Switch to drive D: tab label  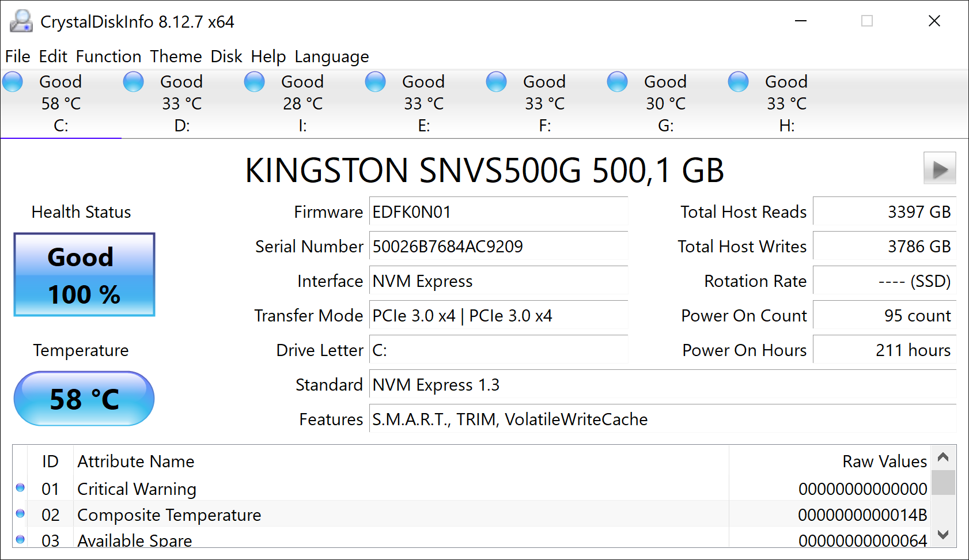click(182, 126)
